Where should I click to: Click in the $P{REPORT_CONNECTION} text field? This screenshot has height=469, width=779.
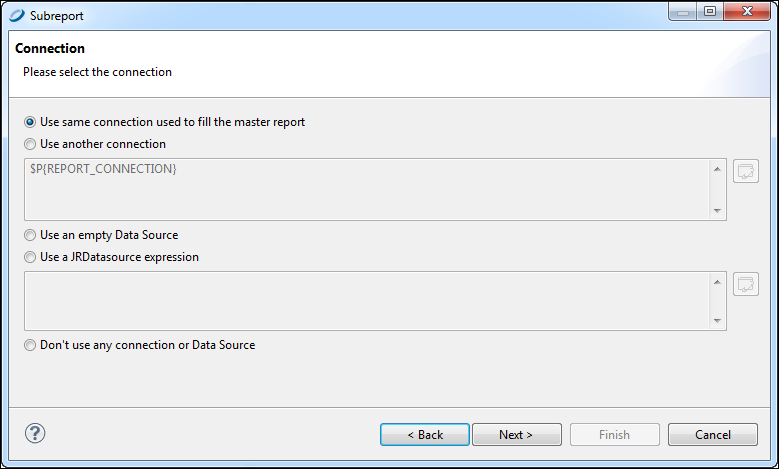(x=368, y=189)
